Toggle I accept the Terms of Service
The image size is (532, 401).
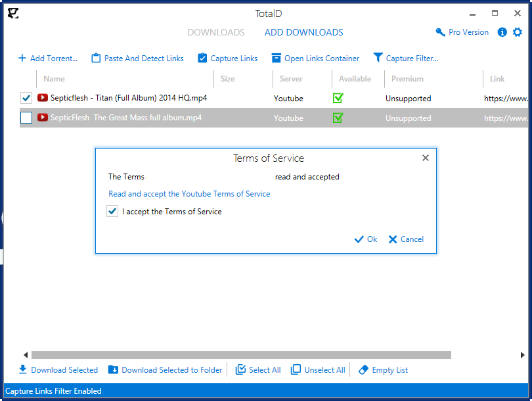point(112,212)
